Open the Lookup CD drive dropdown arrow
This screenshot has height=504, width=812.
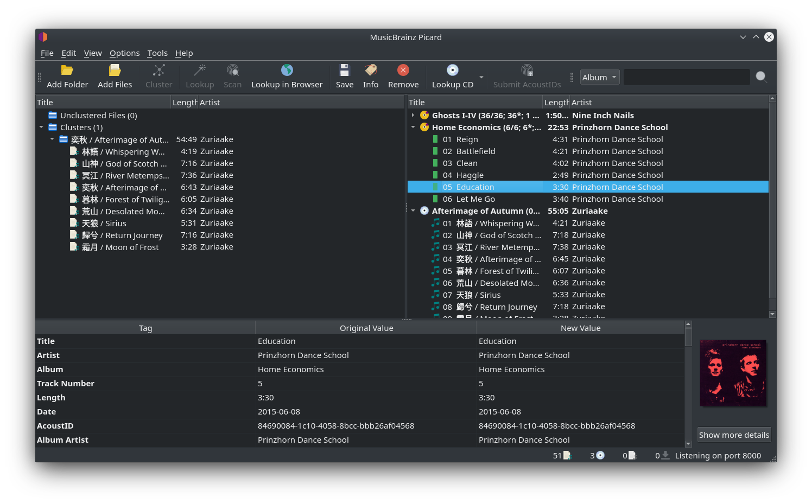click(x=481, y=77)
